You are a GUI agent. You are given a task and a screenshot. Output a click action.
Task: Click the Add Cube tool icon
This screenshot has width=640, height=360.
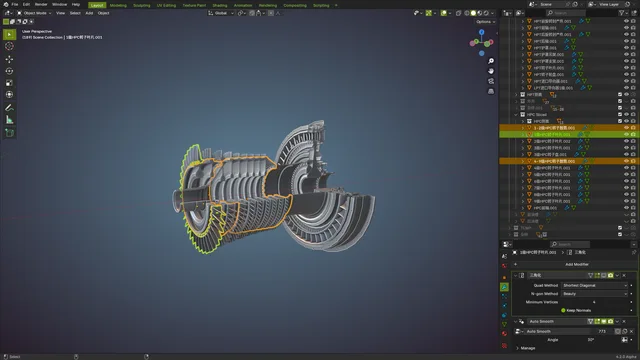[9, 133]
